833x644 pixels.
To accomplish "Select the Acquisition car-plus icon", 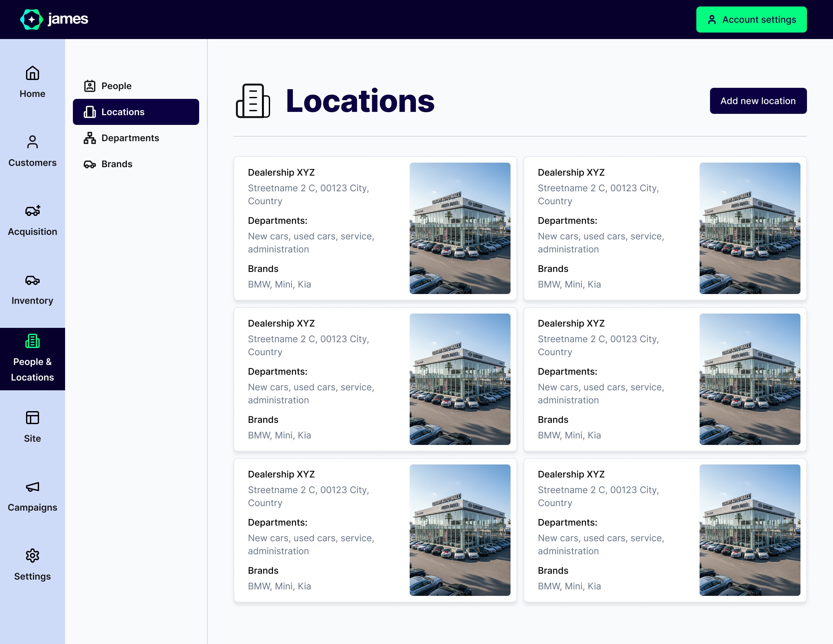I will [33, 211].
